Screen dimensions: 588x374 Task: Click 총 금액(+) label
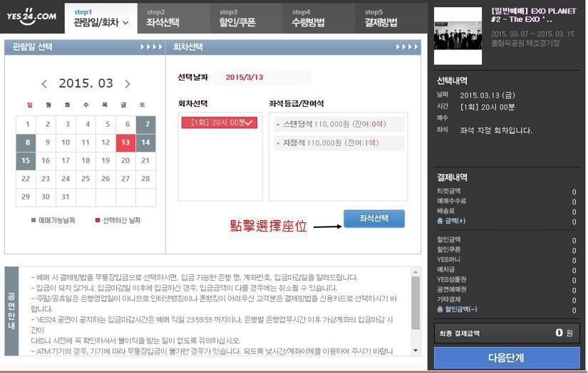click(451, 221)
